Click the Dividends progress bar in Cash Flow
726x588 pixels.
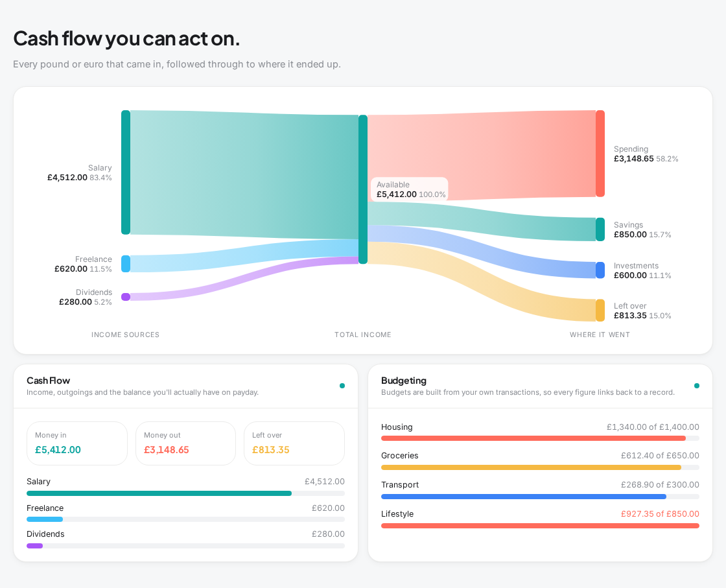(185, 546)
